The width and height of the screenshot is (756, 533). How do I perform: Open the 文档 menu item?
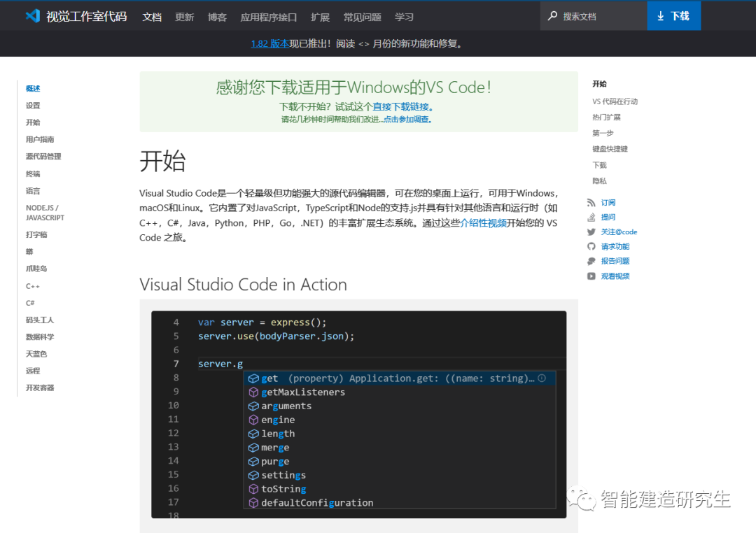tap(152, 16)
